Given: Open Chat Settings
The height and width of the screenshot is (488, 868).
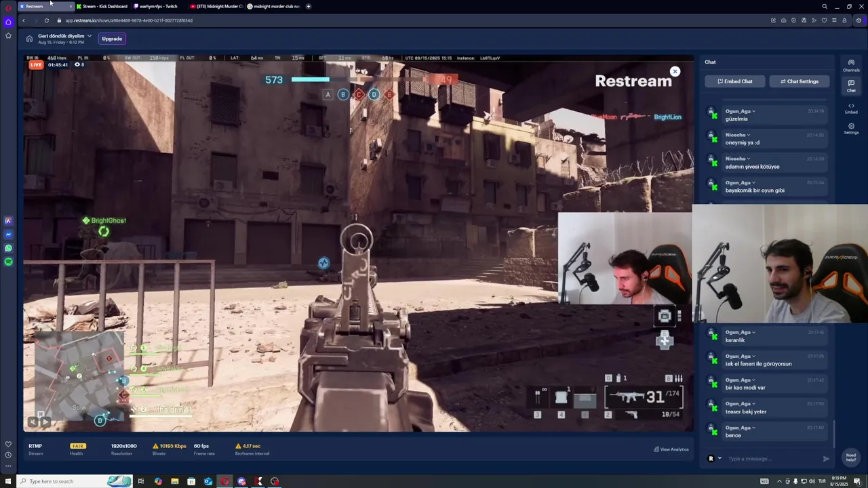Looking at the screenshot, I should (x=800, y=81).
